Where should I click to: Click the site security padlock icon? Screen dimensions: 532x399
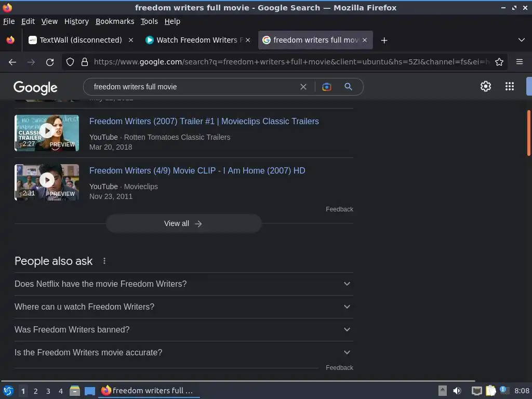pyautogui.click(x=85, y=62)
